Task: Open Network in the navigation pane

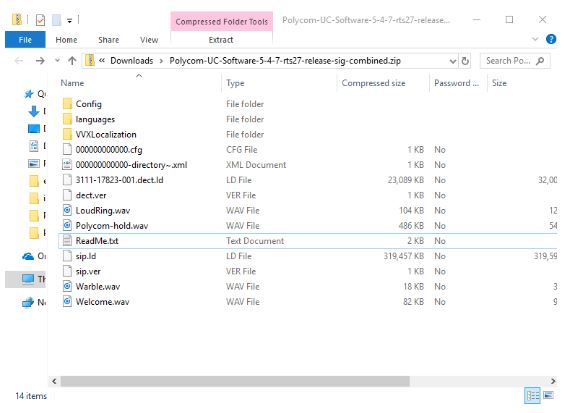Action: 34,302
